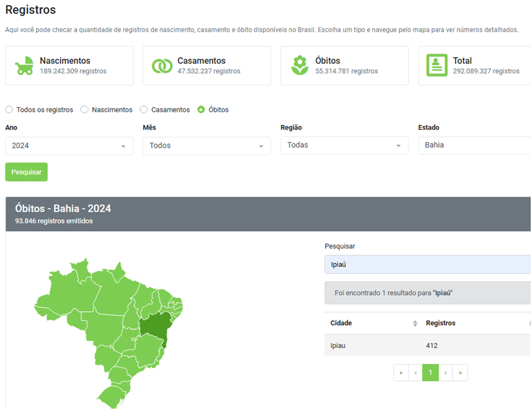
Task: Click the baby stroller Nascimentos icon
Action: (25, 66)
